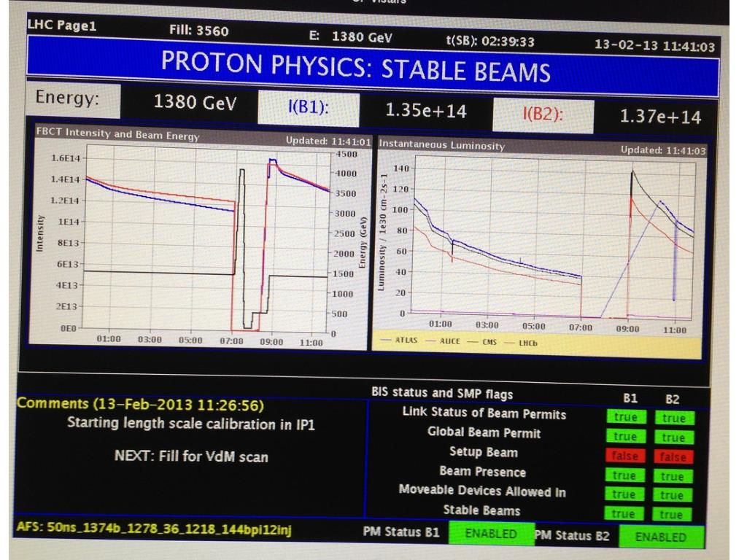Screen dimensions: 747x560
Task: Click the ATLAS legend entry
Action: pyautogui.click(x=400, y=340)
